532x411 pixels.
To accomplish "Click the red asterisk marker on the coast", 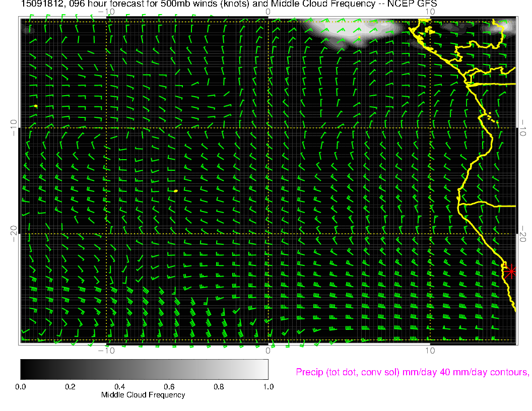I will 511,271.
